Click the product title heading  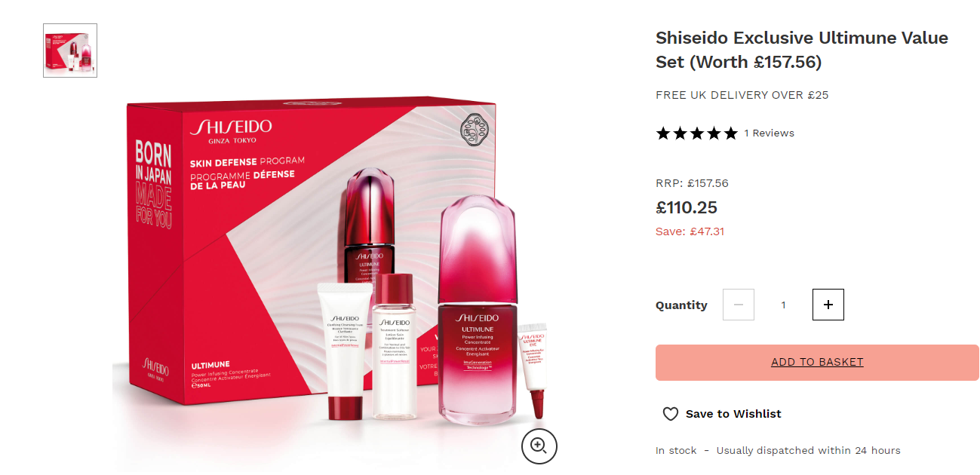click(802, 50)
